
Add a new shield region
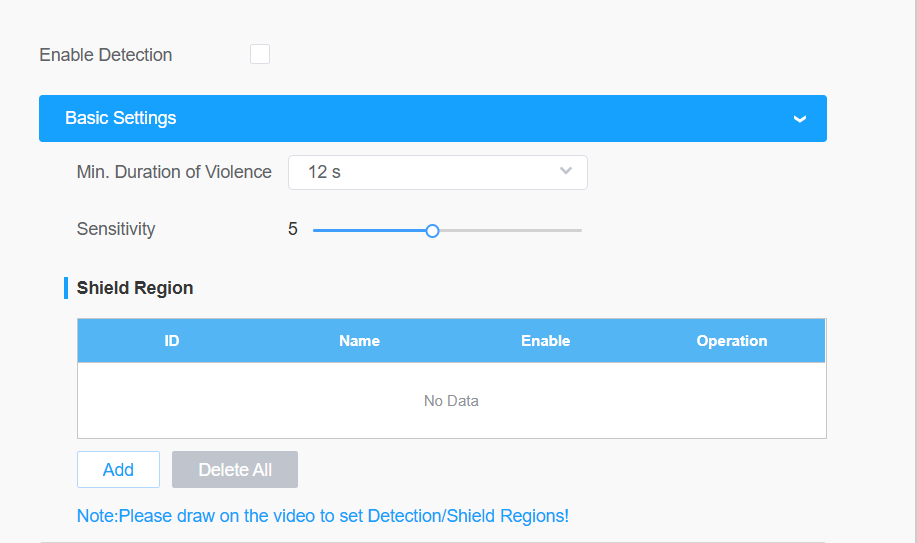[x=118, y=469]
